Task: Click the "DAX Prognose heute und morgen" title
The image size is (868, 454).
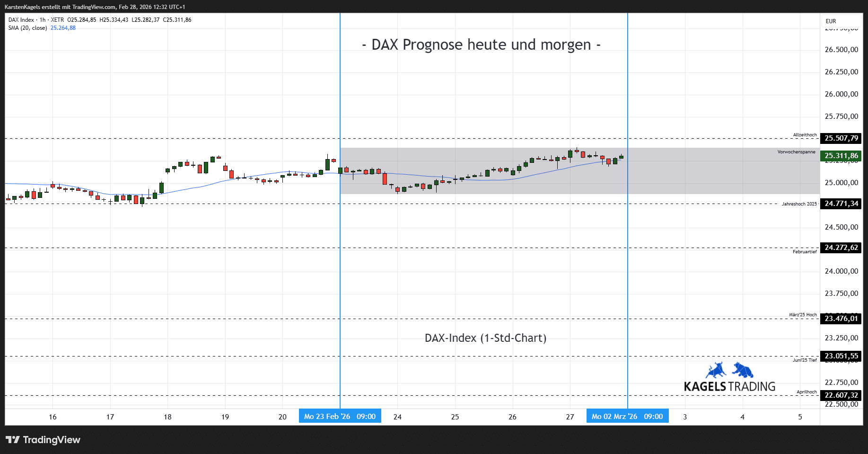Action: [x=481, y=45]
